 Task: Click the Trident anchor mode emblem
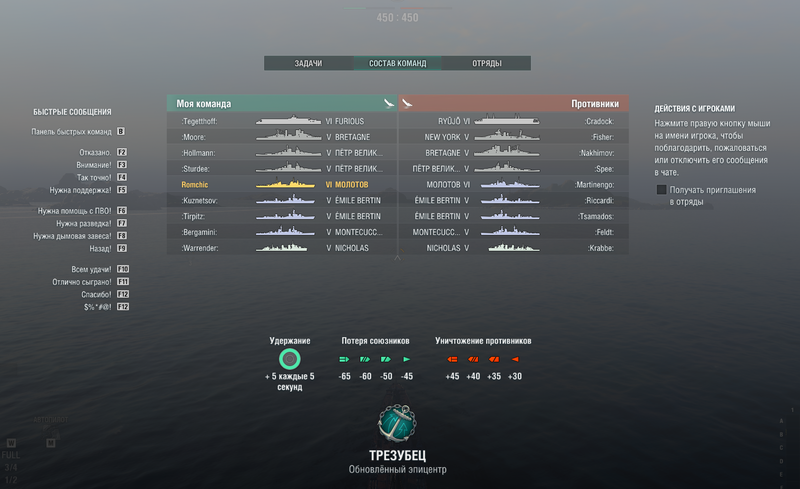pyautogui.click(x=397, y=423)
